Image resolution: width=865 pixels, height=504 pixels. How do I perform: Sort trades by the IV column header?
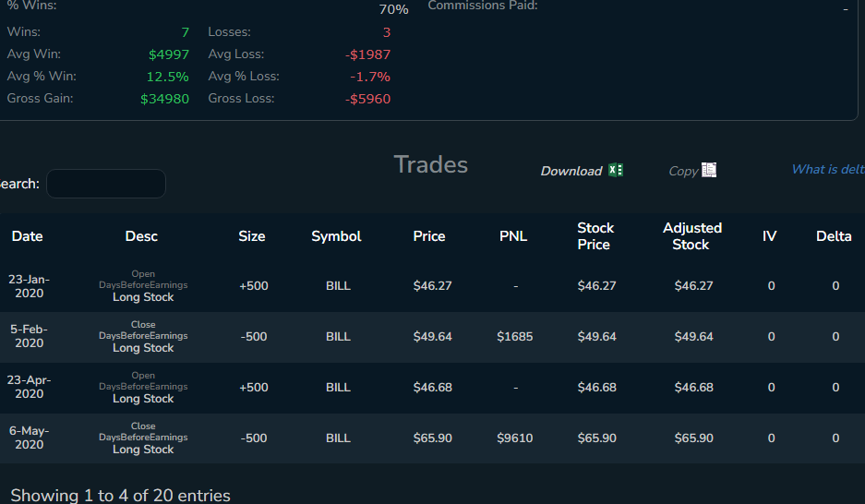[769, 236]
